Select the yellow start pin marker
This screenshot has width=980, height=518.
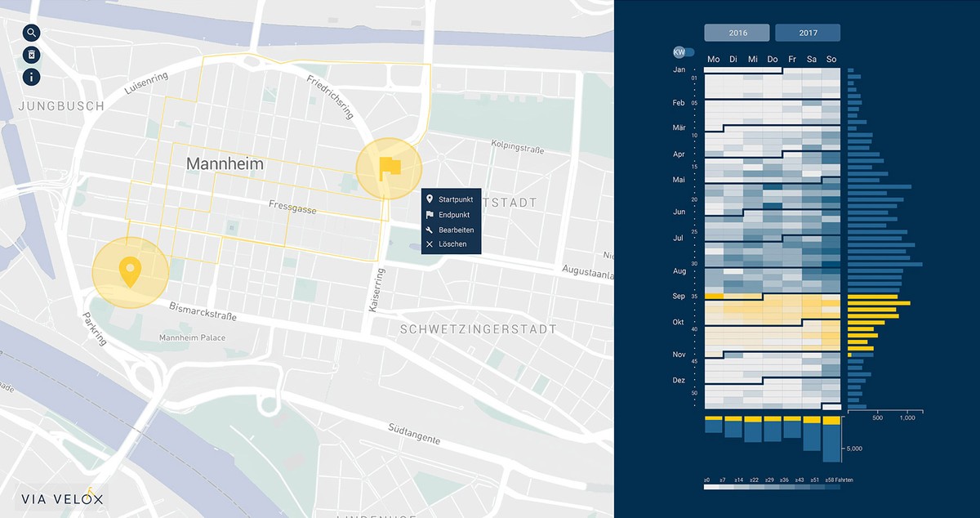(129, 273)
